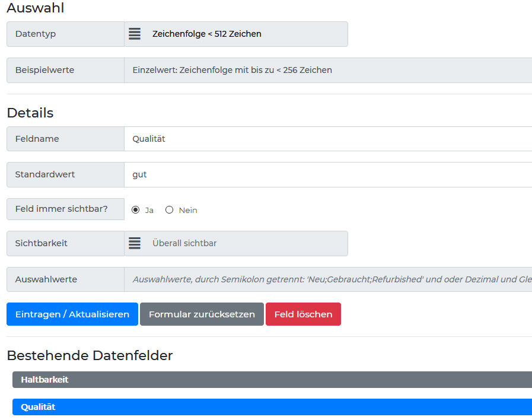This screenshot has height=420, width=532.
Task: Select the Ja radio button
Action: (x=136, y=210)
